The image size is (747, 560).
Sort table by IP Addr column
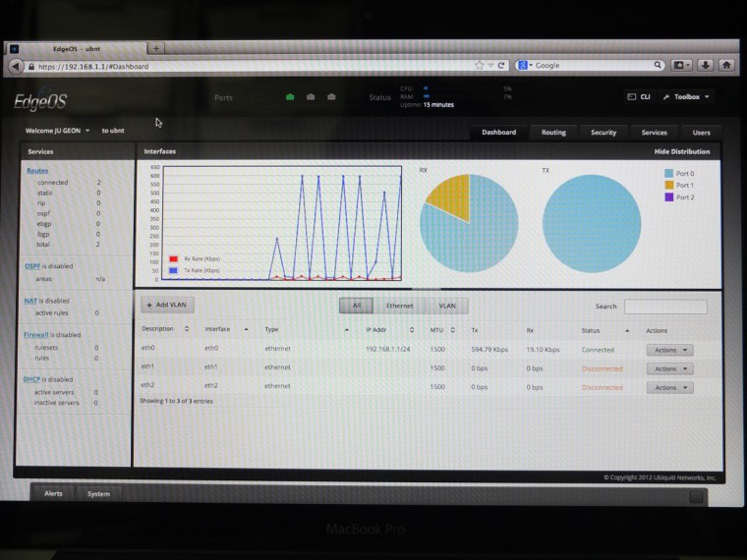(389, 330)
